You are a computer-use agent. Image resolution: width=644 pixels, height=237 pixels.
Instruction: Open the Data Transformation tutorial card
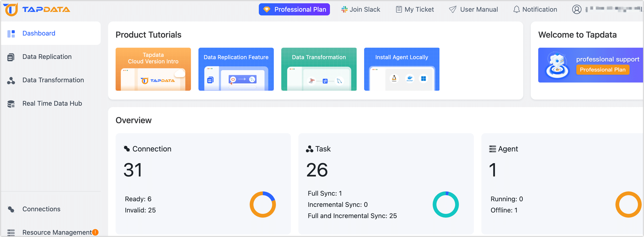(319, 69)
